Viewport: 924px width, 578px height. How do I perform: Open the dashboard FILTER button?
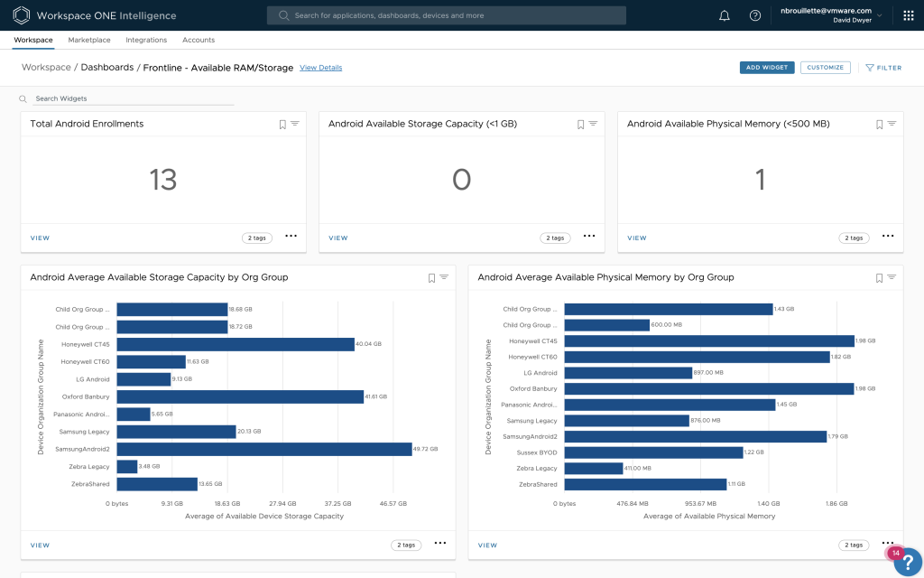click(883, 68)
